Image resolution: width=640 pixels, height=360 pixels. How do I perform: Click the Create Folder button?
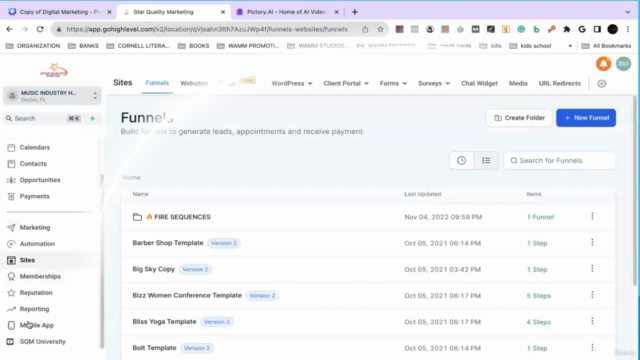point(519,118)
